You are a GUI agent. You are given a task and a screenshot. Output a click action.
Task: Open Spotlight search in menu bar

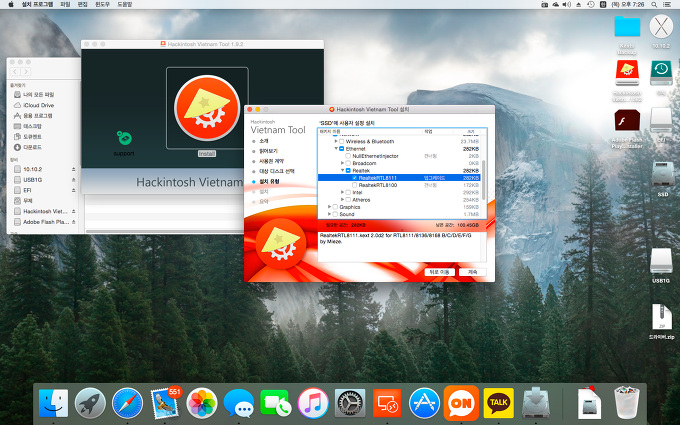654,4
